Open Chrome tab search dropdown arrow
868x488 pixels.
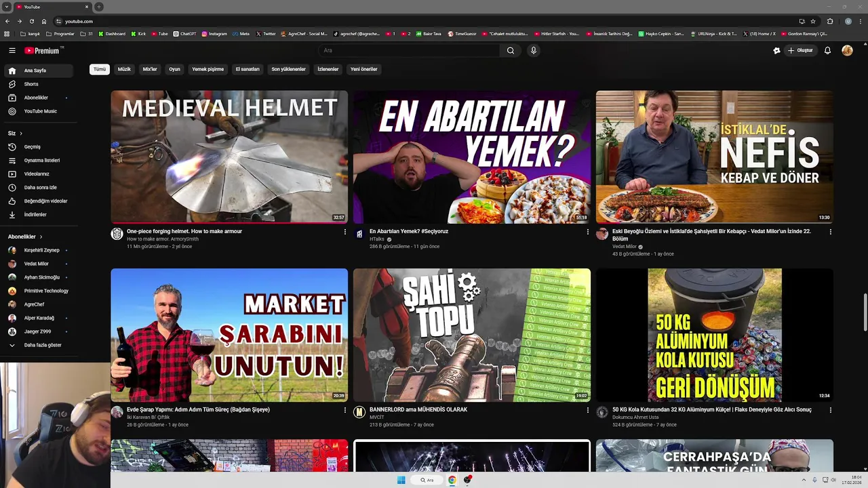click(7, 7)
